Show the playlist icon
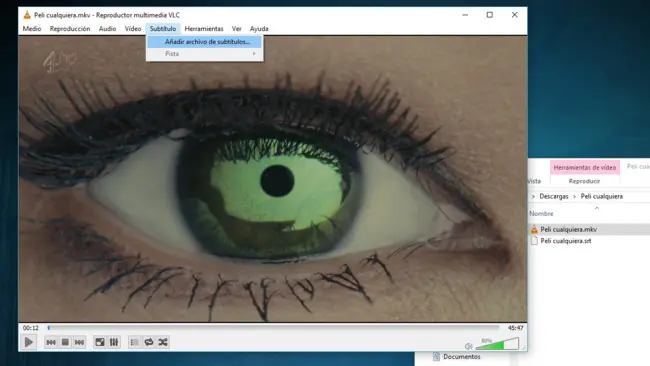The width and height of the screenshot is (650, 366). pyautogui.click(x=134, y=342)
